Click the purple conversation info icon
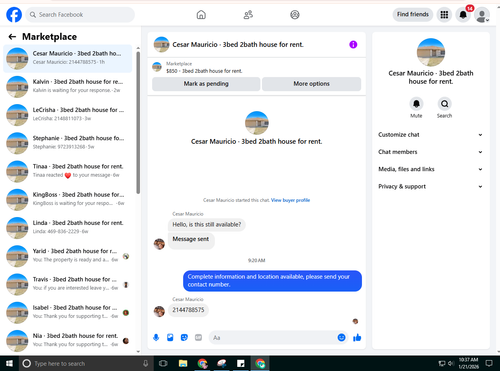The image size is (500, 371). tap(353, 44)
